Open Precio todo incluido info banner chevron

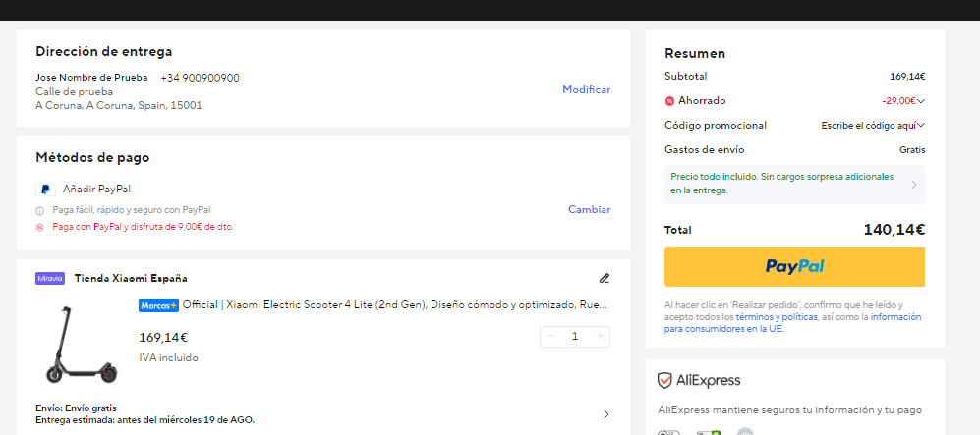coord(914,184)
